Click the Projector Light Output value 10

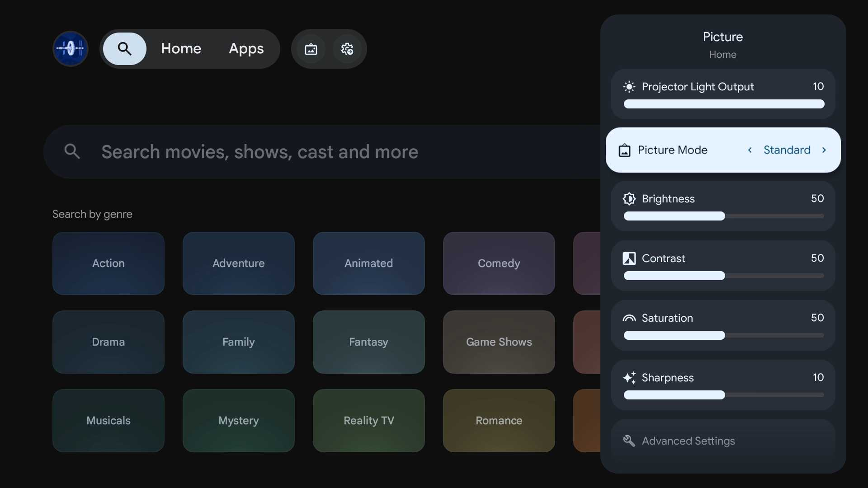click(818, 86)
